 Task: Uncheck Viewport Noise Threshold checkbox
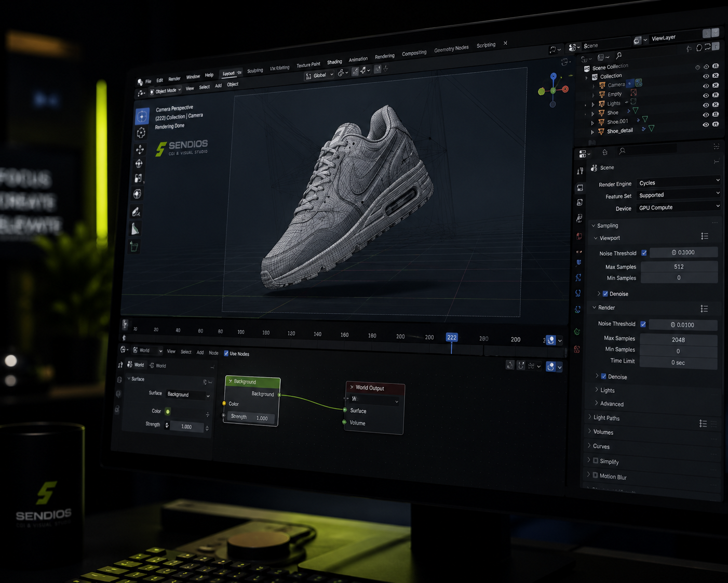point(644,253)
